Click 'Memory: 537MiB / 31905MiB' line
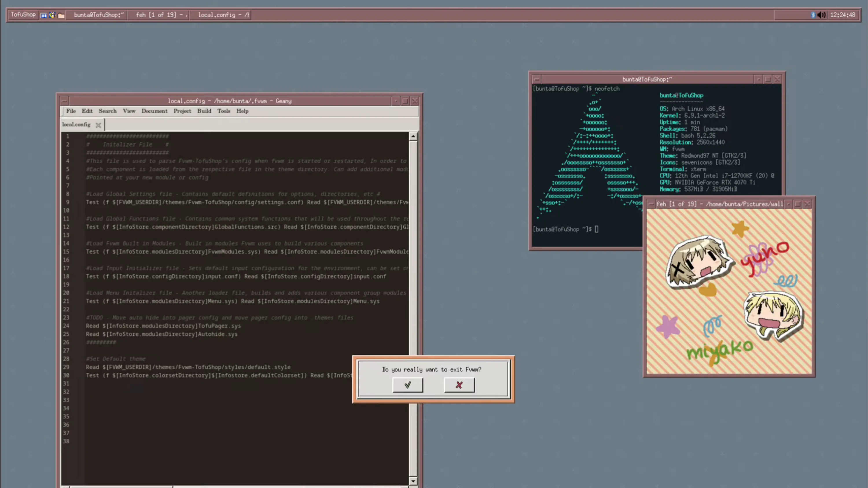This screenshot has height=488, width=868. click(x=698, y=189)
